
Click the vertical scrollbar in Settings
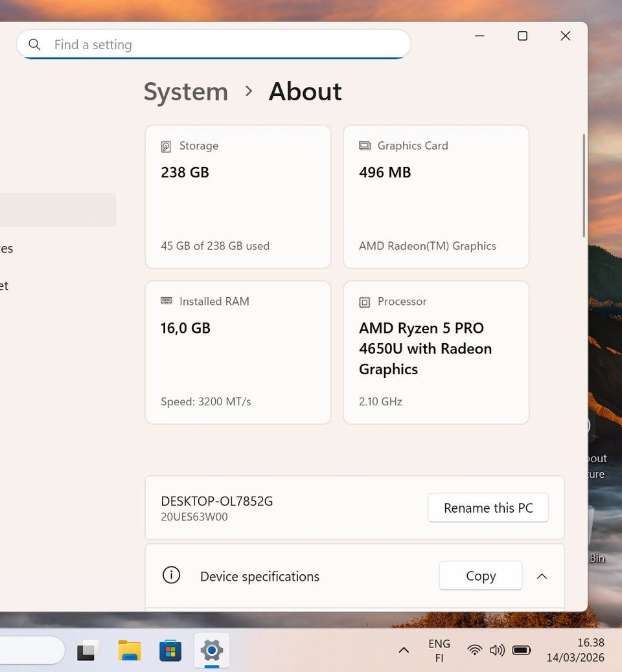pos(584,185)
